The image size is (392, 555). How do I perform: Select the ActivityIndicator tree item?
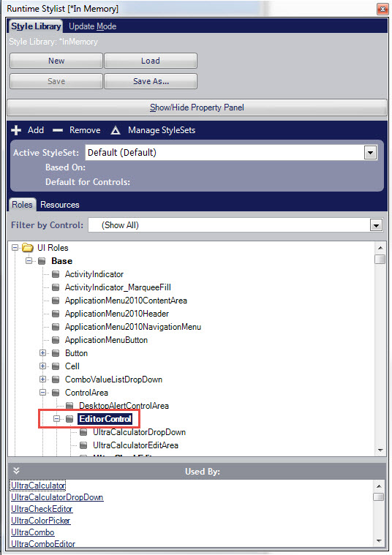tap(94, 274)
